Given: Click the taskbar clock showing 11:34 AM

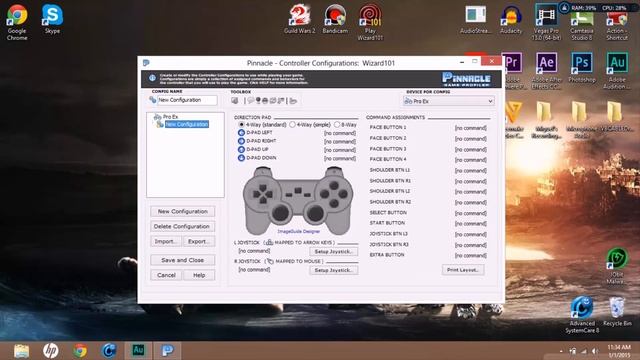Looking at the screenshot, I should [x=619, y=351].
